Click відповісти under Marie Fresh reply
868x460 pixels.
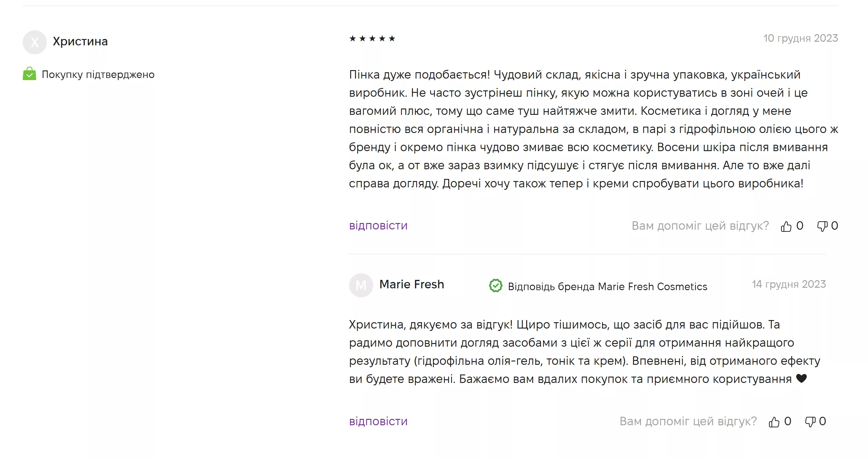coord(378,421)
